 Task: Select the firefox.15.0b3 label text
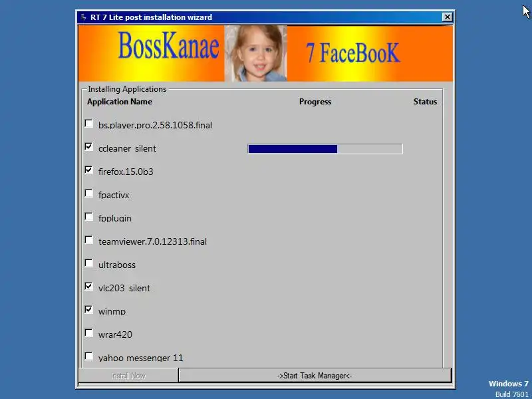tap(126, 172)
